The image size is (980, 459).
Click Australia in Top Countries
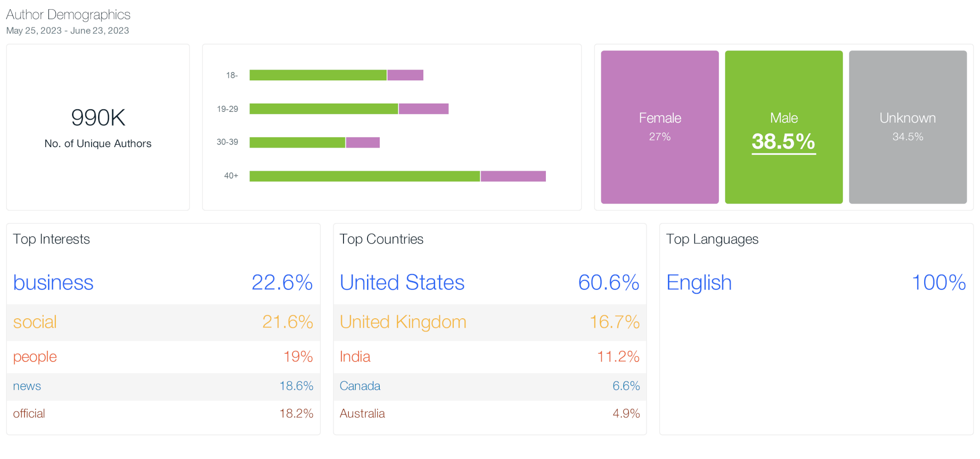(x=362, y=413)
